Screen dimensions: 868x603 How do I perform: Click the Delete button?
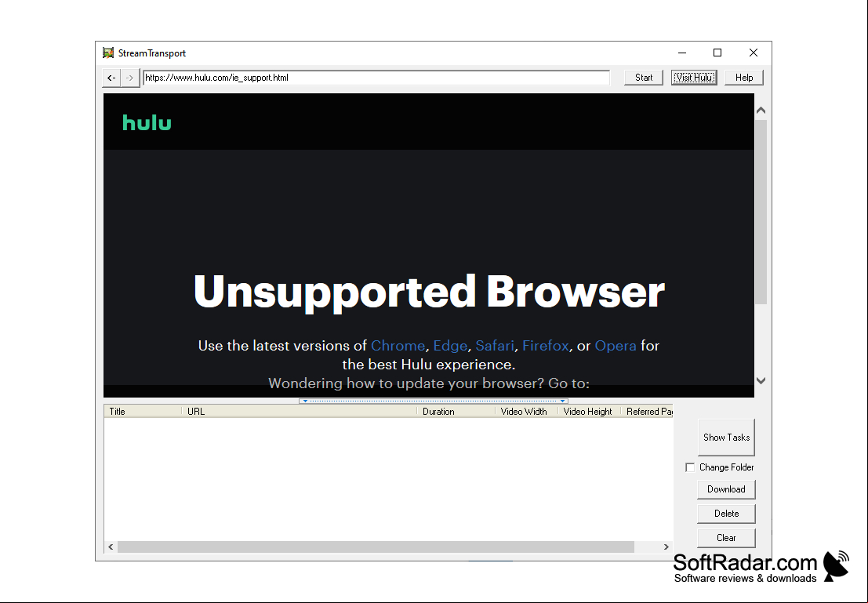726,514
